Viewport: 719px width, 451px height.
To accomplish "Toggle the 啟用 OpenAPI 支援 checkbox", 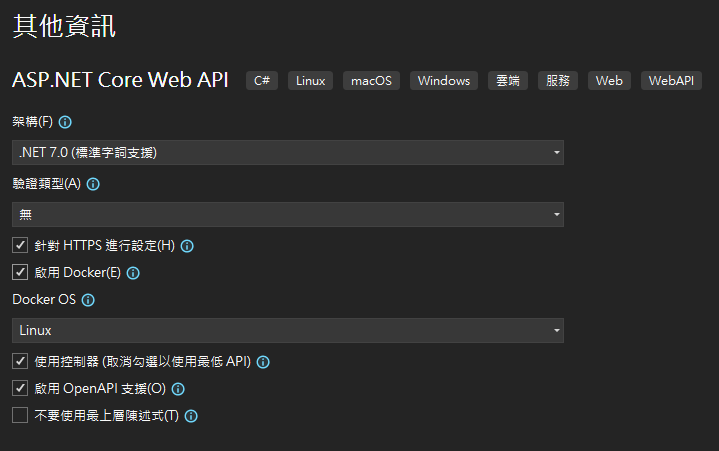I will (x=20, y=388).
